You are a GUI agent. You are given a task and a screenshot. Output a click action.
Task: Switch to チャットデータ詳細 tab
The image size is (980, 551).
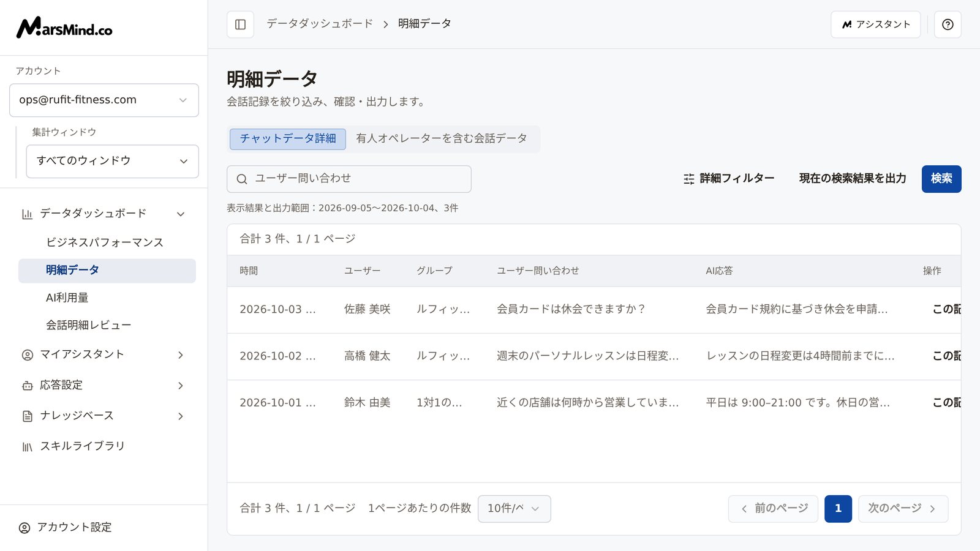tap(288, 139)
